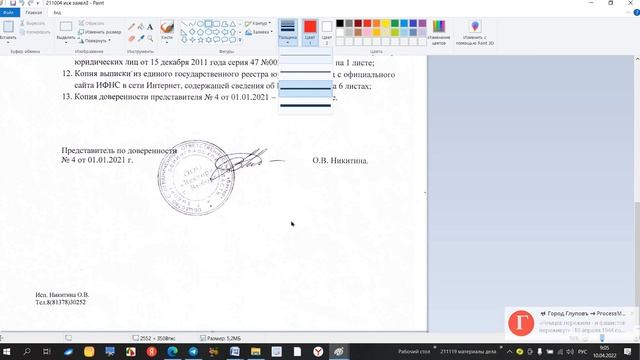The height and width of the screenshot is (360, 640).
Task: Click the Save icon in title bar
Action: pyautogui.click(x=13, y=3)
